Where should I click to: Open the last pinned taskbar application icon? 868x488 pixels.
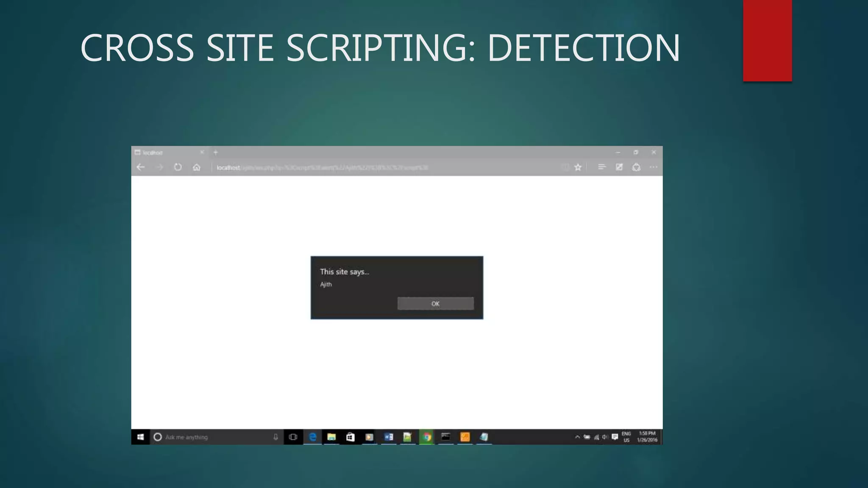coord(484,437)
